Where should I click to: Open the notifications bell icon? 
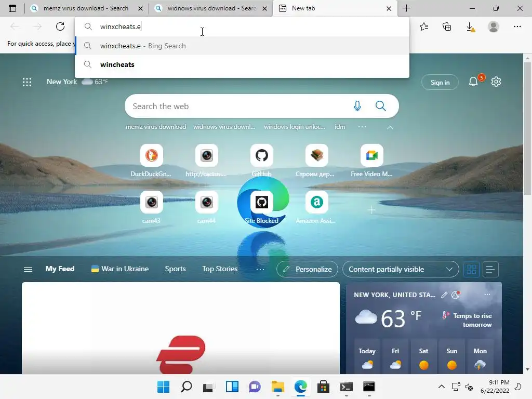tap(473, 82)
